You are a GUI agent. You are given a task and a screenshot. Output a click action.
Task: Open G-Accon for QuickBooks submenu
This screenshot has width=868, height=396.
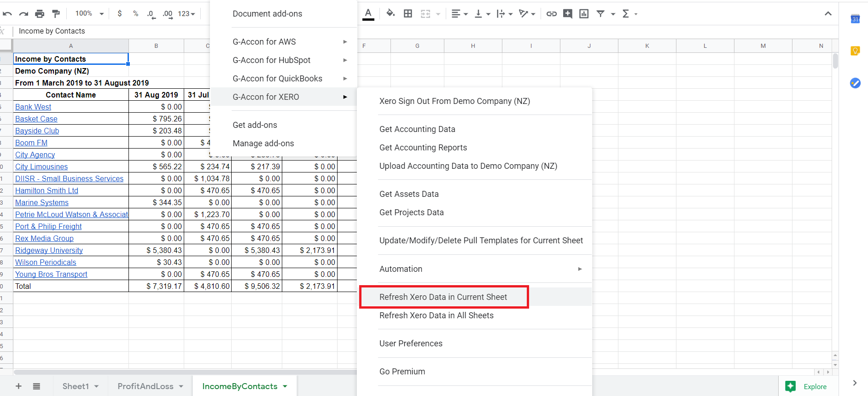pyautogui.click(x=283, y=79)
